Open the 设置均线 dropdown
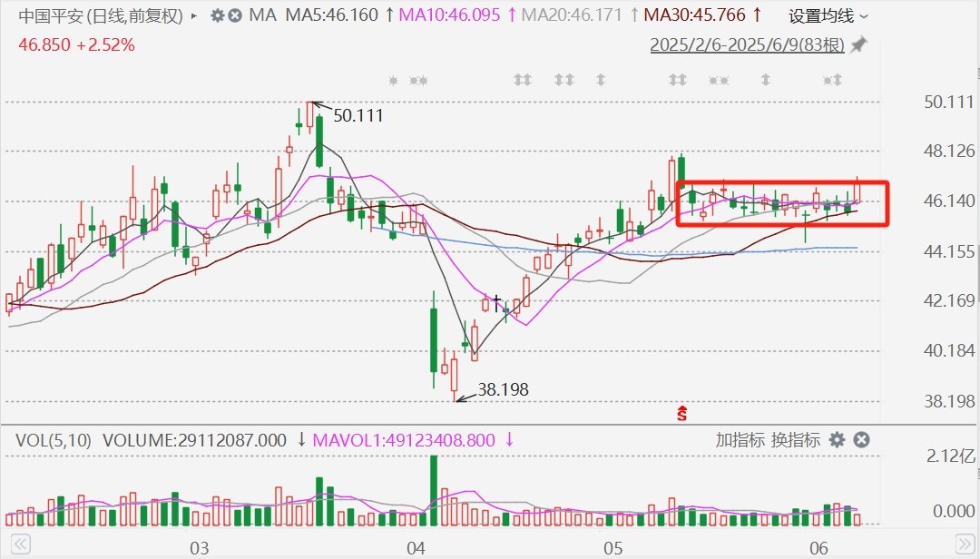 click(828, 16)
